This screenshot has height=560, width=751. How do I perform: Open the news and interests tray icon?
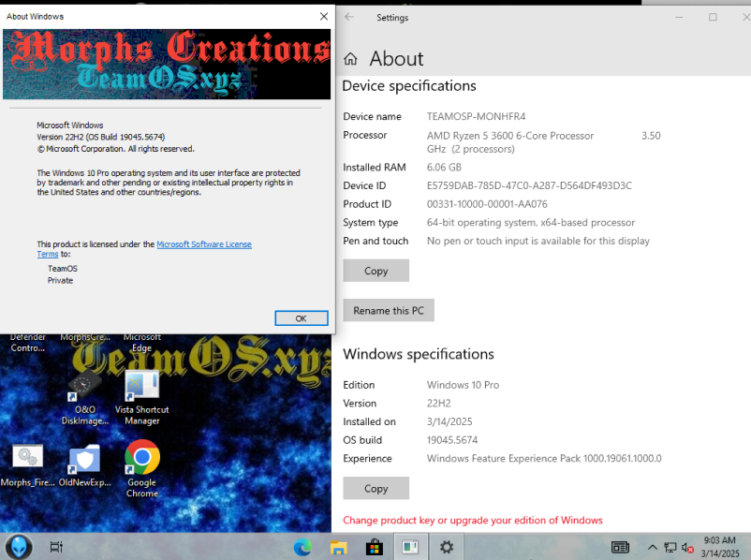tap(620, 547)
